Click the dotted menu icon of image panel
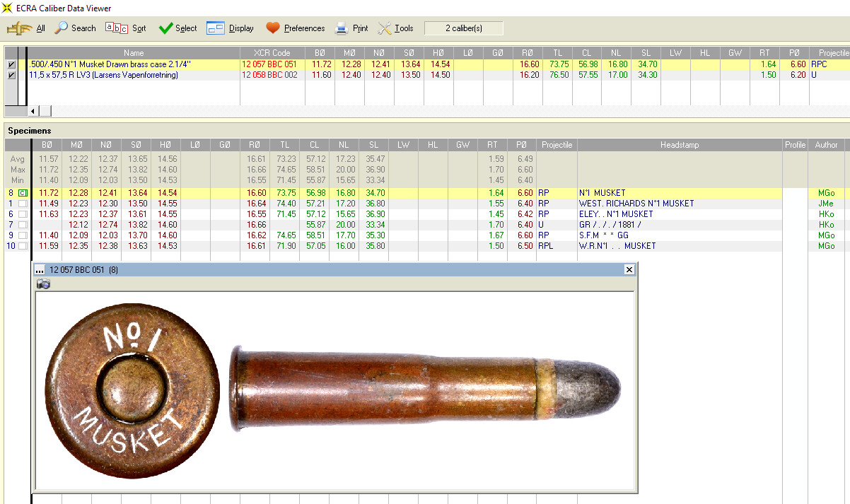850x504 pixels. point(40,270)
